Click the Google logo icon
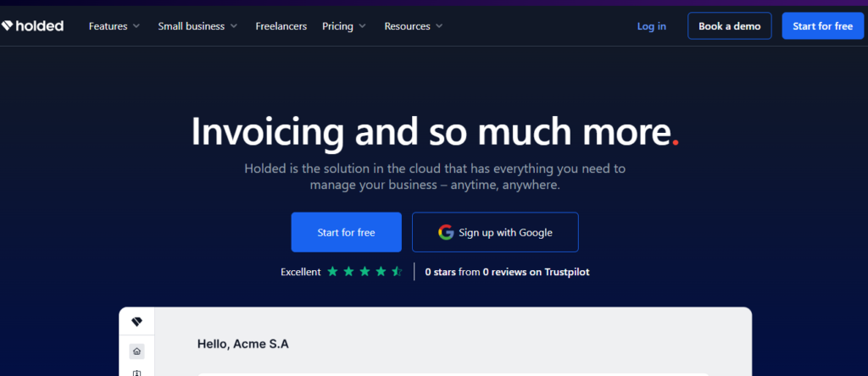Image resolution: width=868 pixels, height=376 pixels. (446, 232)
